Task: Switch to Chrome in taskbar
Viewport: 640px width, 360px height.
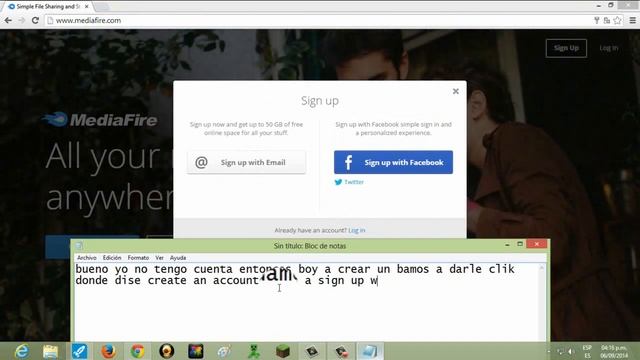Action: click(138, 351)
